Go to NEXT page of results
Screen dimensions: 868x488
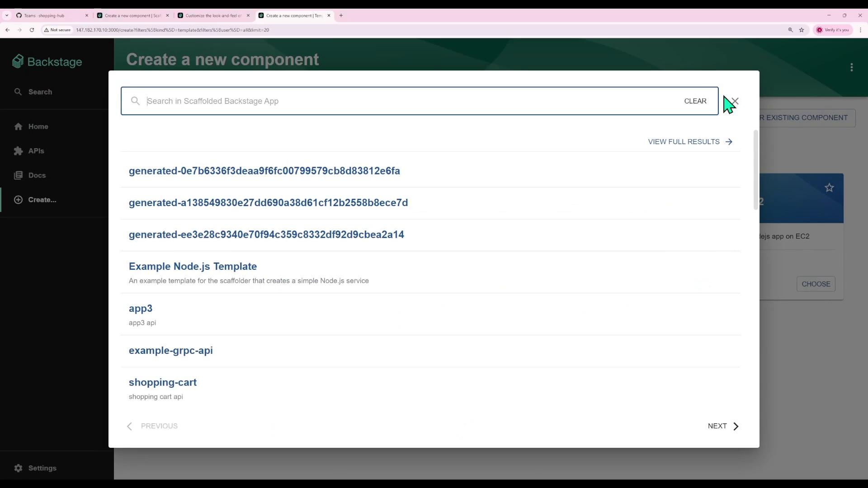pyautogui.click(x=722, y=426)
